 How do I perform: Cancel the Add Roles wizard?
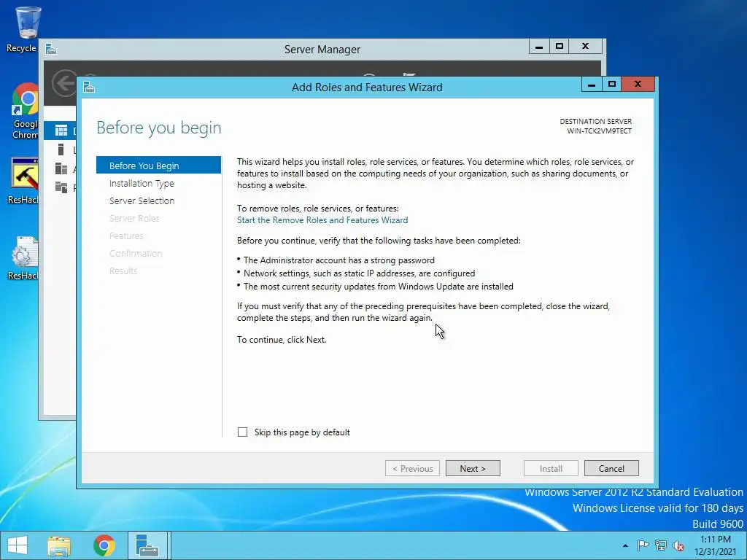pos(611,468)
